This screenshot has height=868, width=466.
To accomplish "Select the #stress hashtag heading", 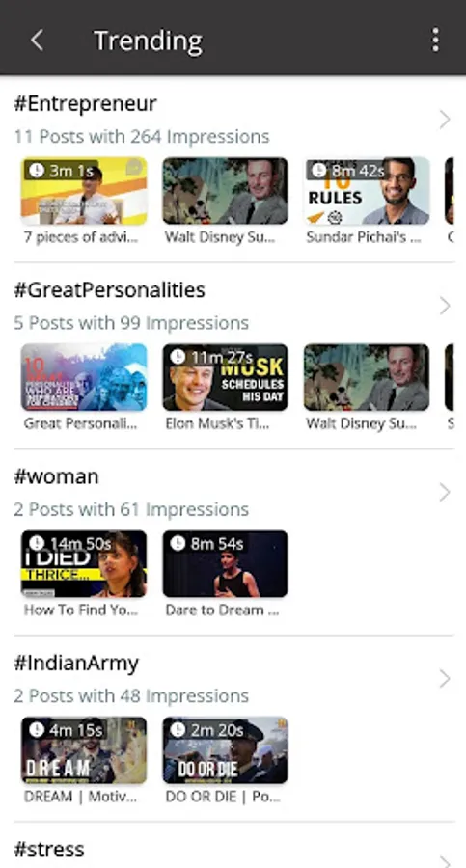I will tap(49, 849).
